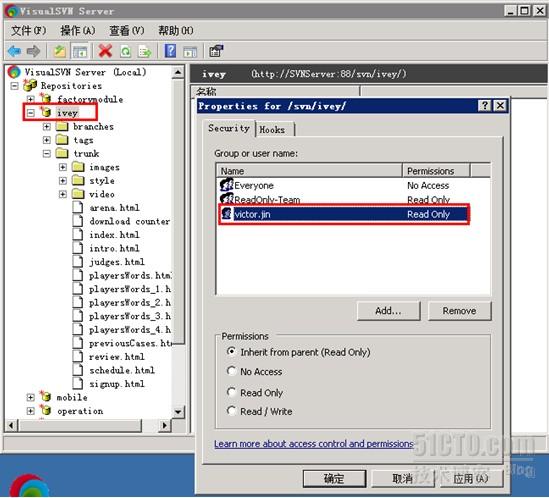Screen dimensions: 549x498
Task: Click the Everyone group icon
Action: pyautogui.click(x=227, y=185)
